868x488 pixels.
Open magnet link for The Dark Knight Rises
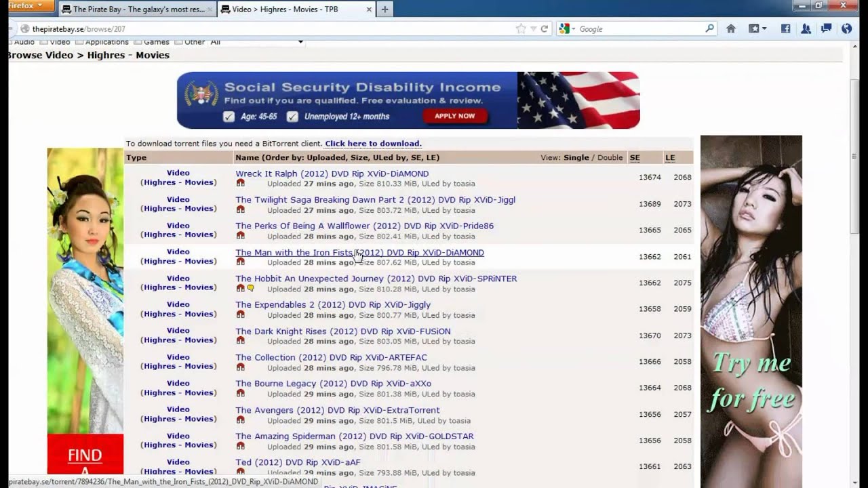[240, 341]
